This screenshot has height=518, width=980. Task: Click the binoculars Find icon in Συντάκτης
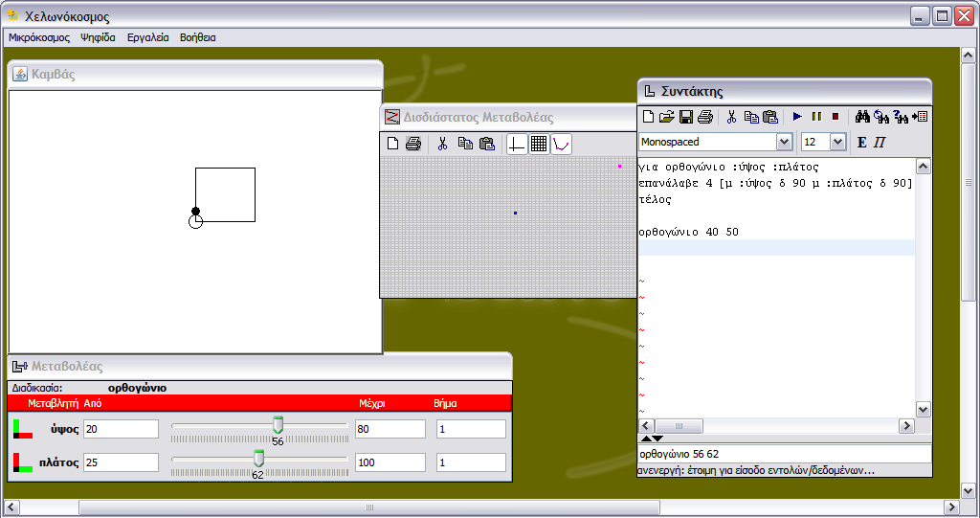pyautogui.click(x=862, y=117)
